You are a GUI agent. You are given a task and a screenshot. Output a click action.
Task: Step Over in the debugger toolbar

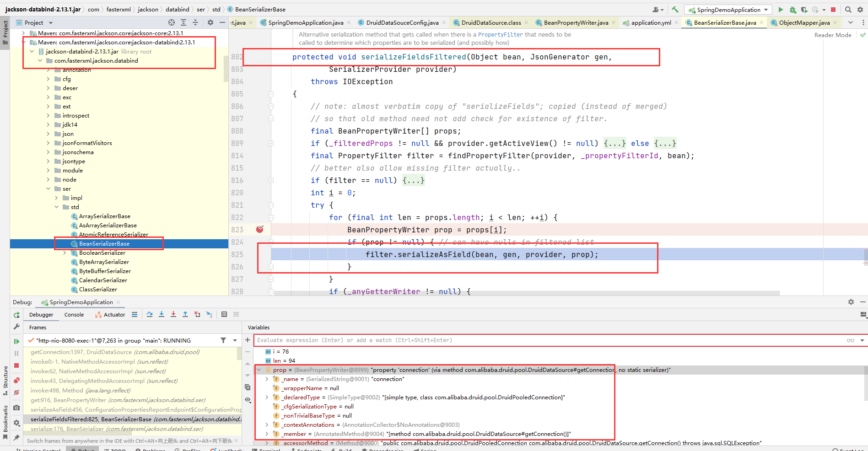click(x=150, y=314)
